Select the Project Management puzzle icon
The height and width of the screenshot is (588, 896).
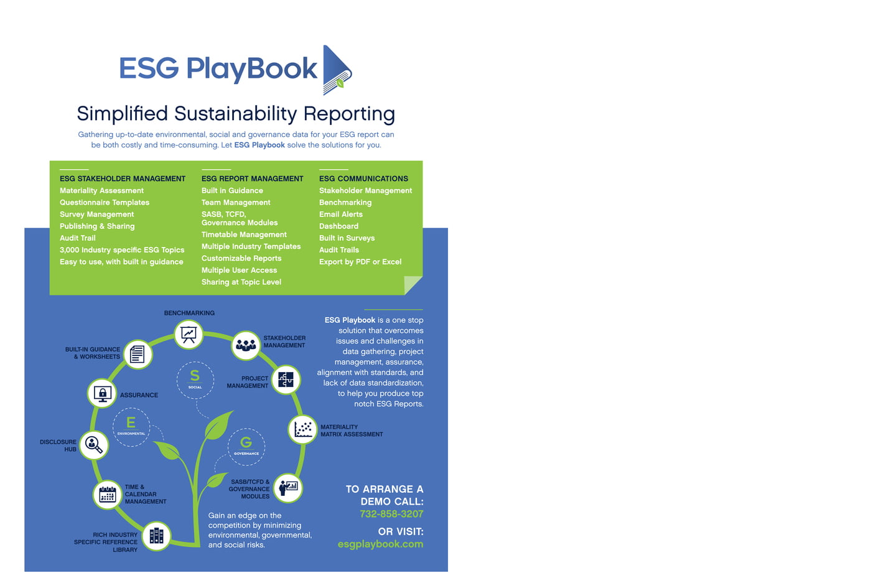click(286, 380)
